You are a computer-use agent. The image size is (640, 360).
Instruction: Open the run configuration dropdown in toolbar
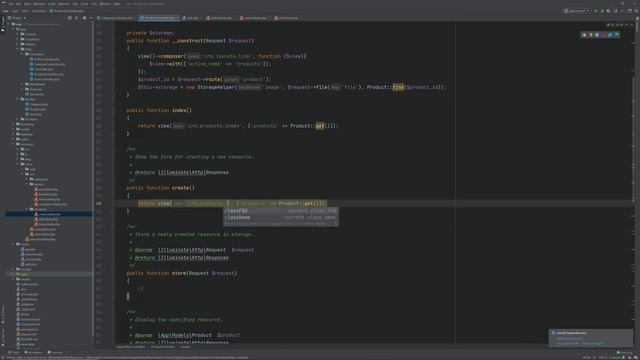coord(577,11)
